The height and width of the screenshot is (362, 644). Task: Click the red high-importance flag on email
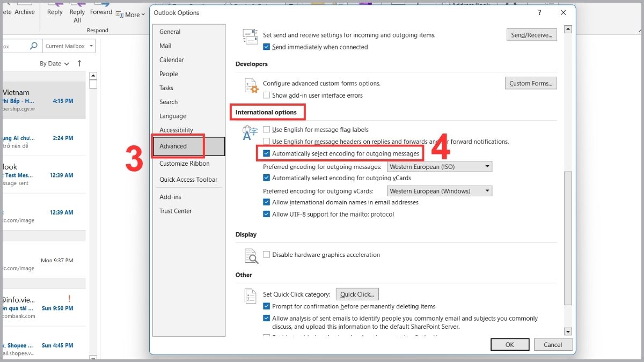pyautogui.click(x=69, y=299)
